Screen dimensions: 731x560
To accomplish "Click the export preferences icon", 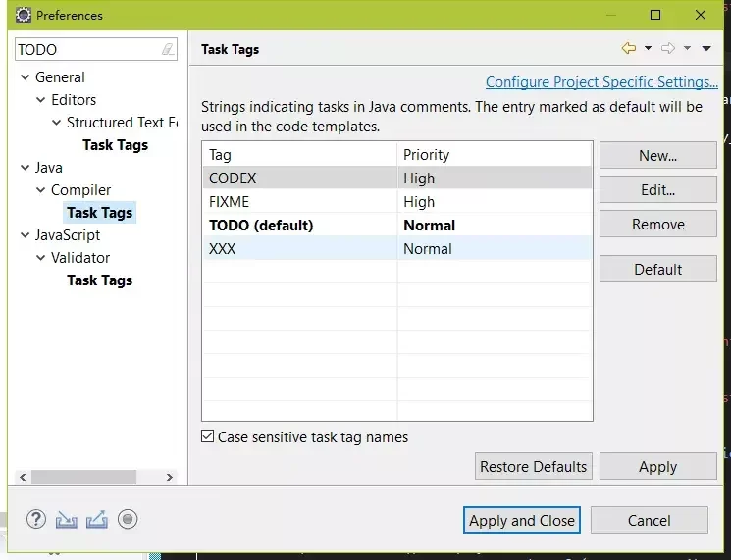I will (97, 520).
